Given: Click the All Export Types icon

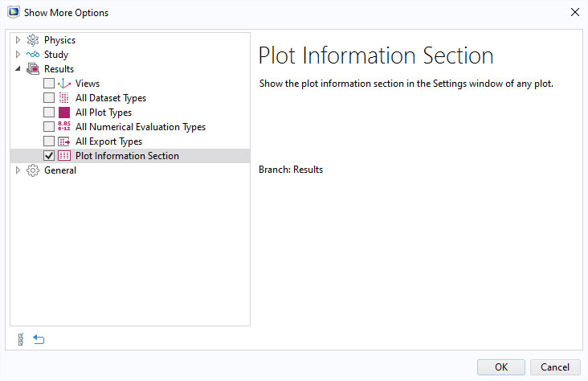Looking at the screenshot, I should [x=64, y=141].
